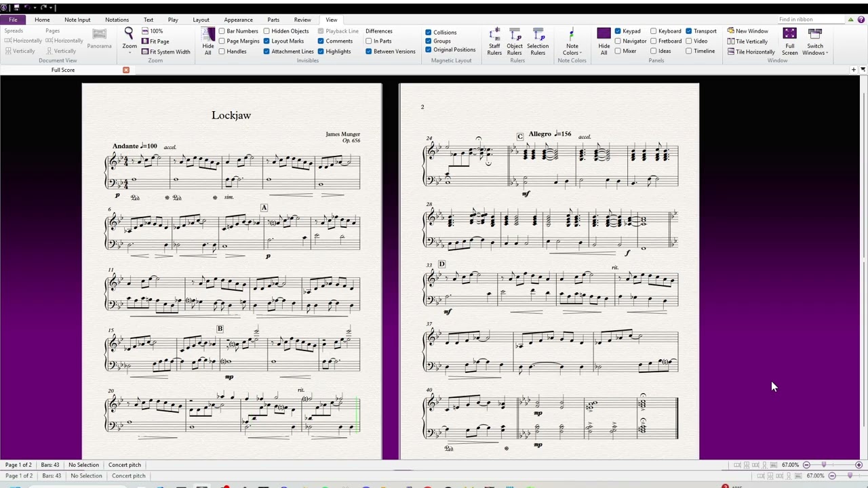Choose Fit System Width zoom
This screenshot has height=488, width=868.
(x=165, y=52)
